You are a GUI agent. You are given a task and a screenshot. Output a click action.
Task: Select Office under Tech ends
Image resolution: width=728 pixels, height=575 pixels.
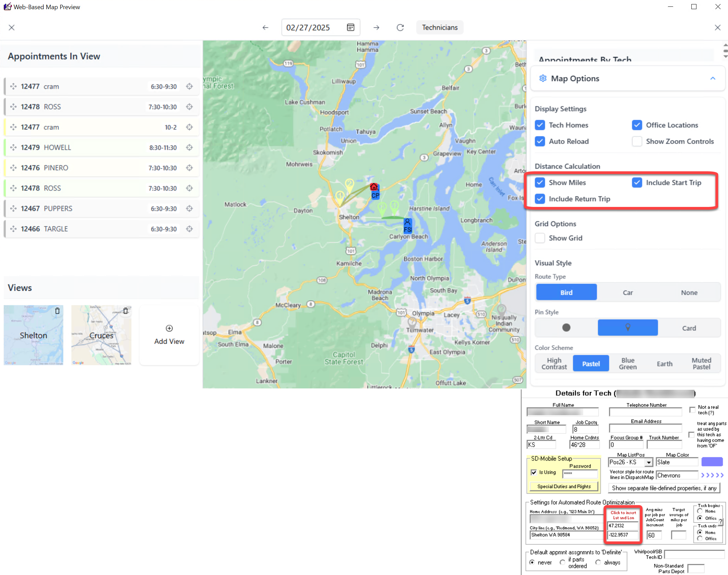[700, 538]
